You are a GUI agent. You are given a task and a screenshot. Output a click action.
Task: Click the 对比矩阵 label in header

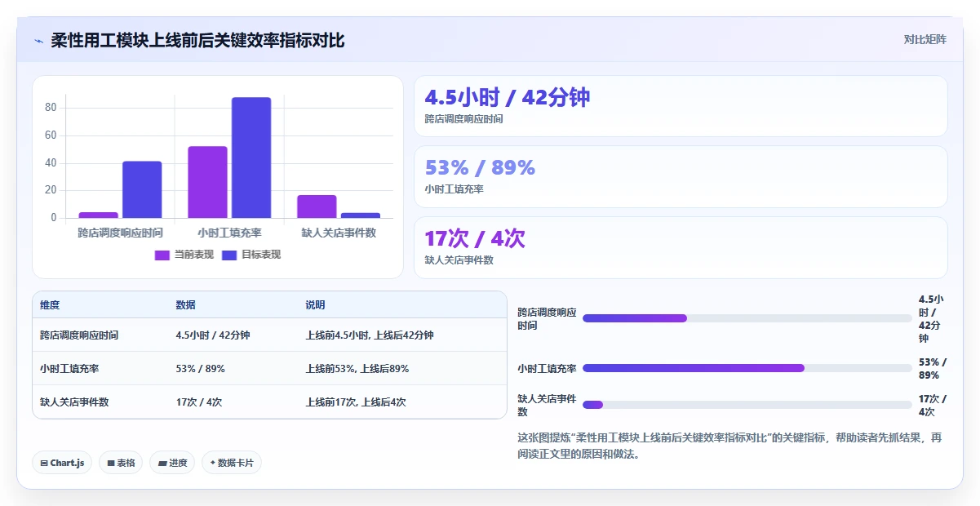click(925, 39)
